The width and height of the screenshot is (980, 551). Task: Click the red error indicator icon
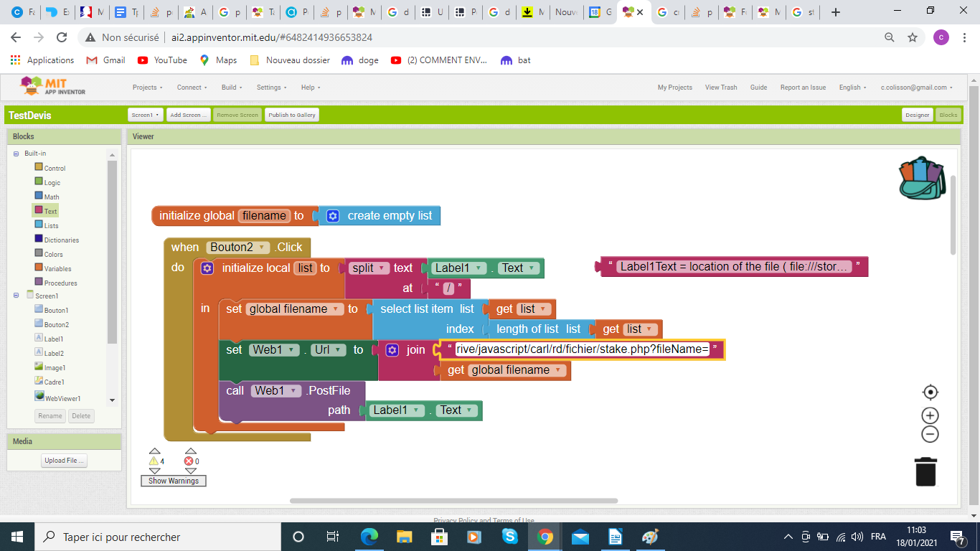pyautogui.click(x=189, y=461)
